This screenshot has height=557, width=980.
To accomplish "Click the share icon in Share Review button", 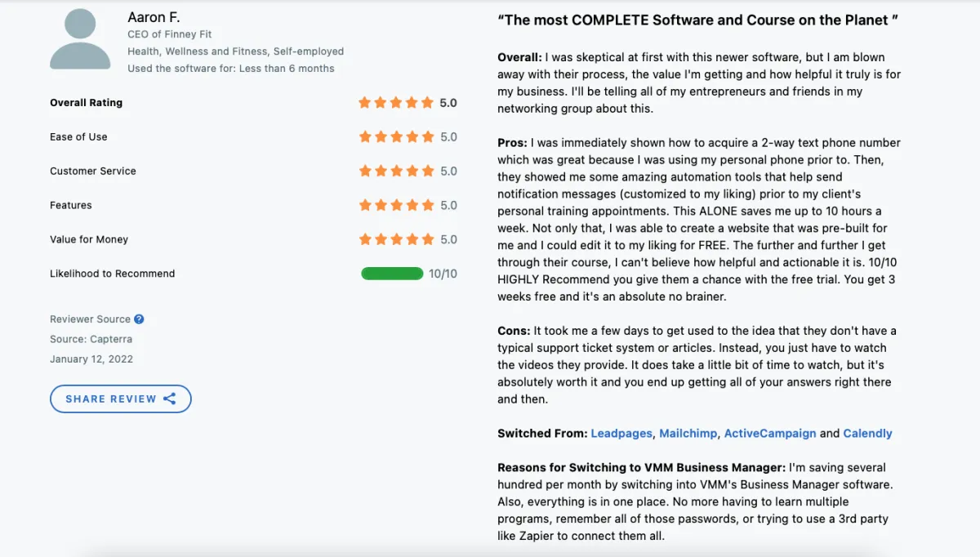I will pyautogui.click(x=170, y=399).
